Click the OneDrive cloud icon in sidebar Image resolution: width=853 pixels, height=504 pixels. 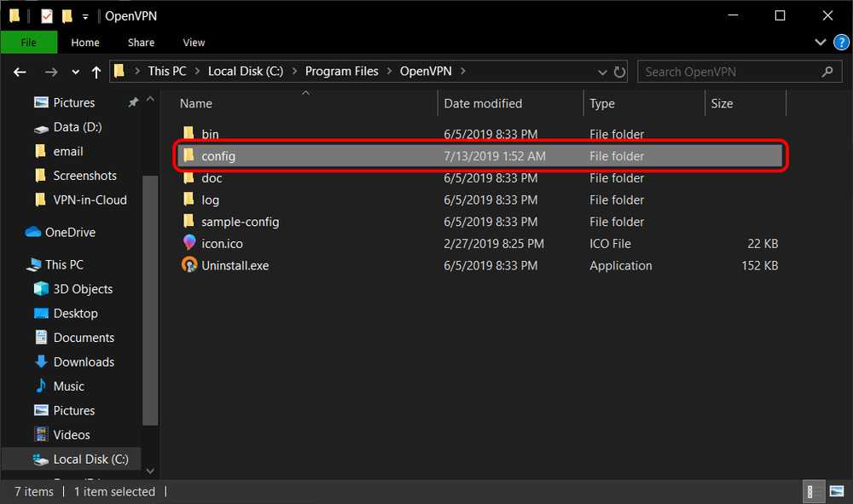(x=33, y=232)
